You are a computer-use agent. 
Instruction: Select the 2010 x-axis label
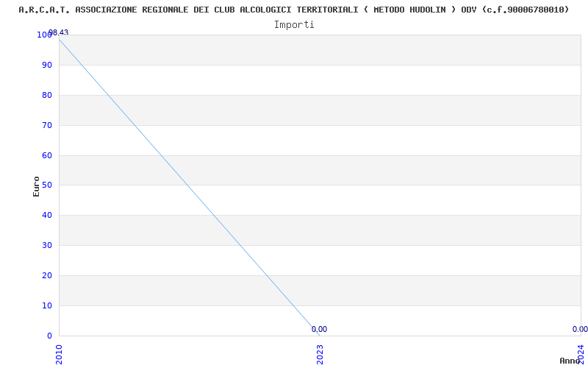[x=59, y=355]
